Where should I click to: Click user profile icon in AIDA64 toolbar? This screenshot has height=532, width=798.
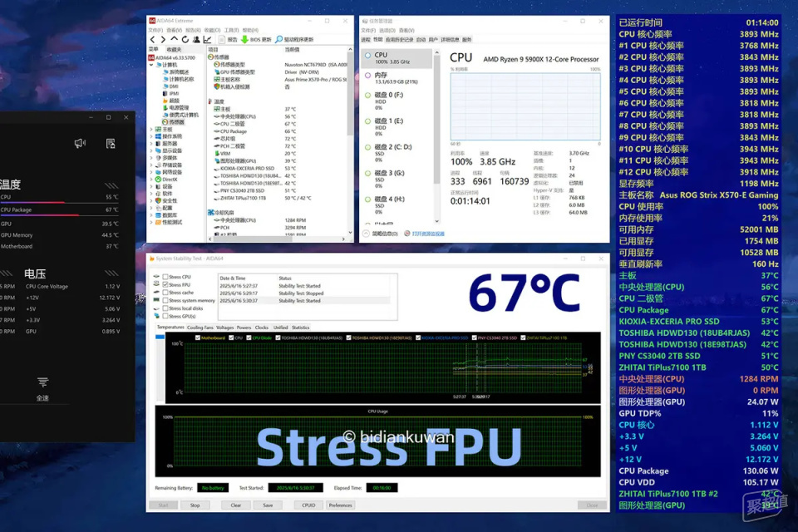click(196, 39)
